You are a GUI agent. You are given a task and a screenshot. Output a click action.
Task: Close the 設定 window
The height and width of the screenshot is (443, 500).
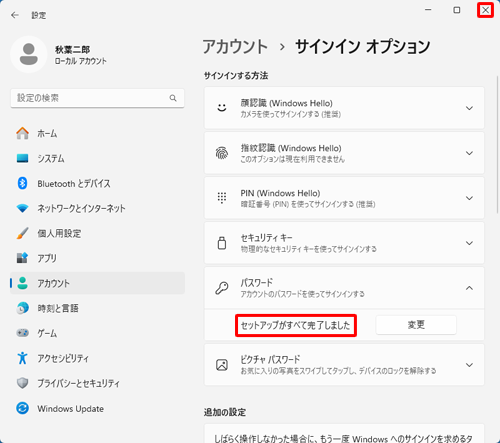click(x=485, y=10)
